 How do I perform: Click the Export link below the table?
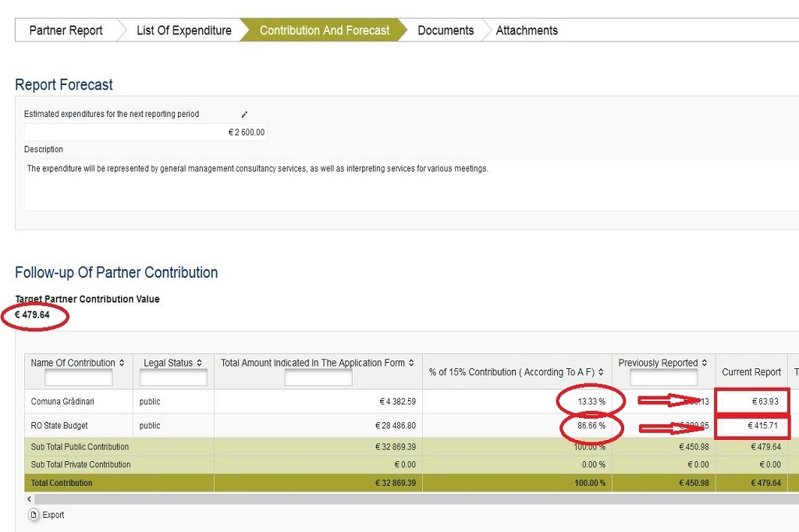[53, 515]
